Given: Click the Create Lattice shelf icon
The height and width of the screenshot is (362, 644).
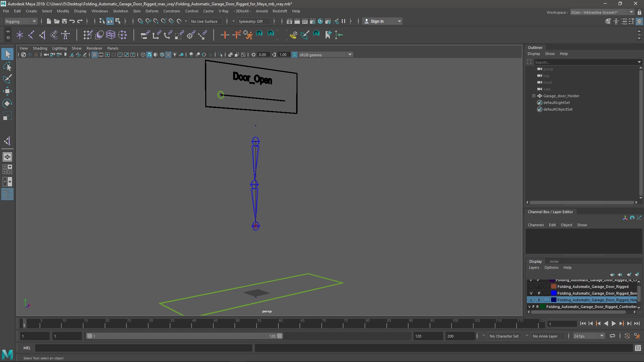Looking at the screenshot, I should click(111, 35).
